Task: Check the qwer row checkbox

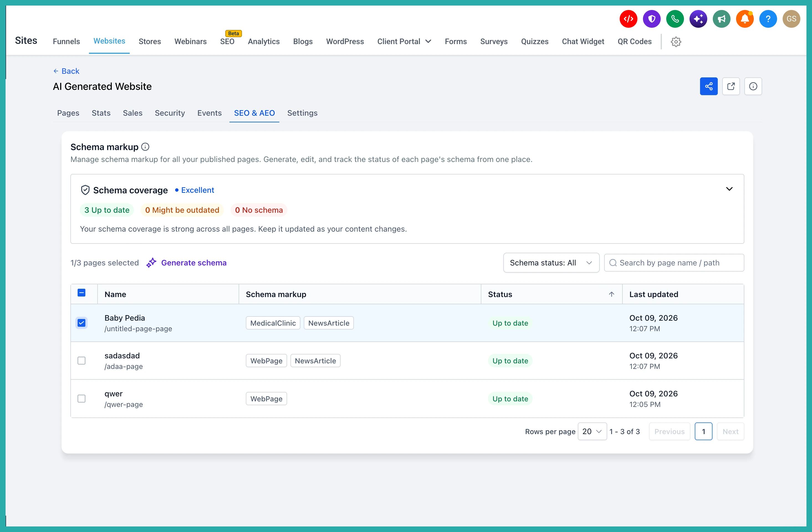Action: (81, 399)
